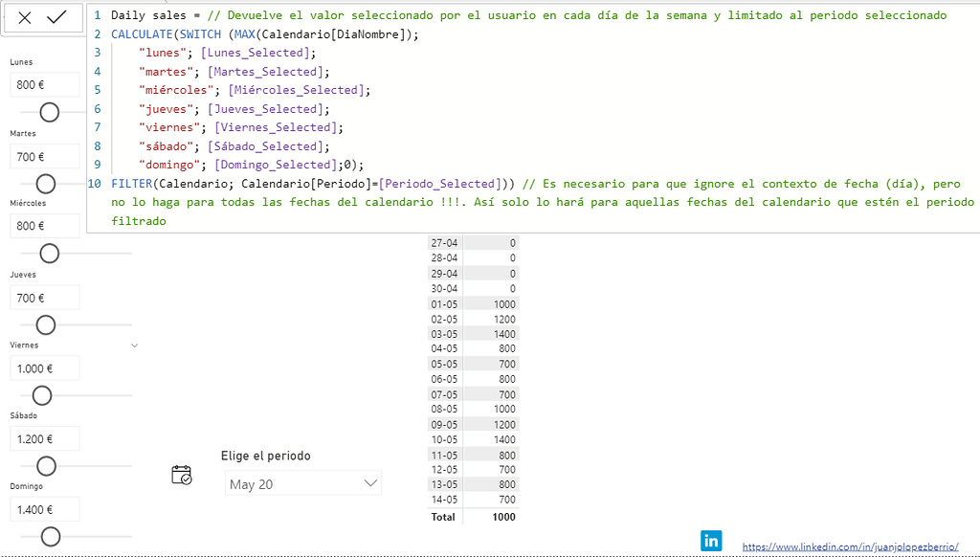Cancel the formula edit with X icon

tap(25, 17)
